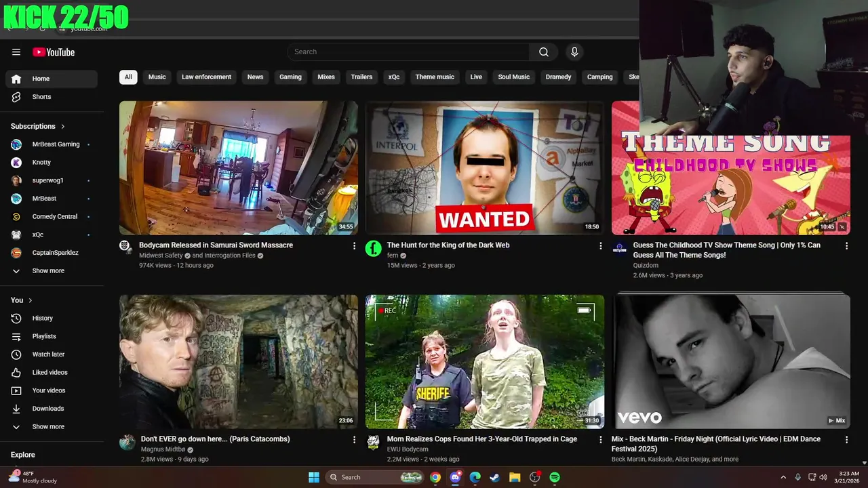Open CaptainSparklez subscription channel

tap(52, 253)
